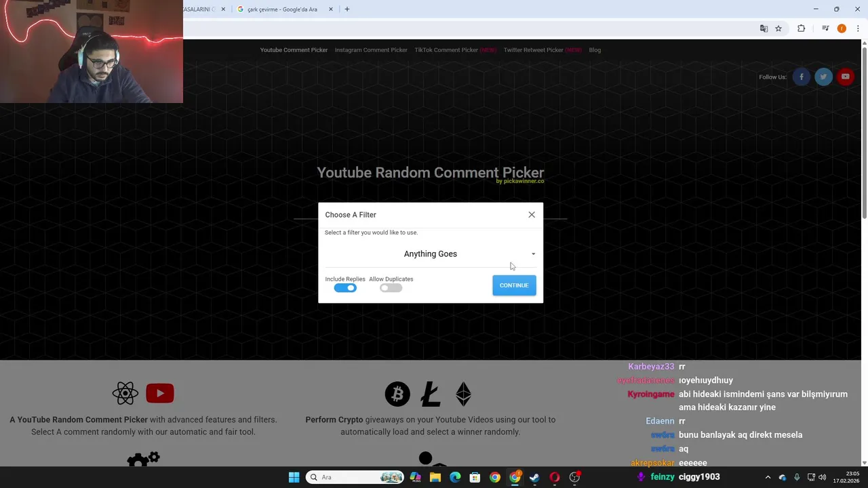Close the çark çevirme Google tab

[x=331, y=9]
